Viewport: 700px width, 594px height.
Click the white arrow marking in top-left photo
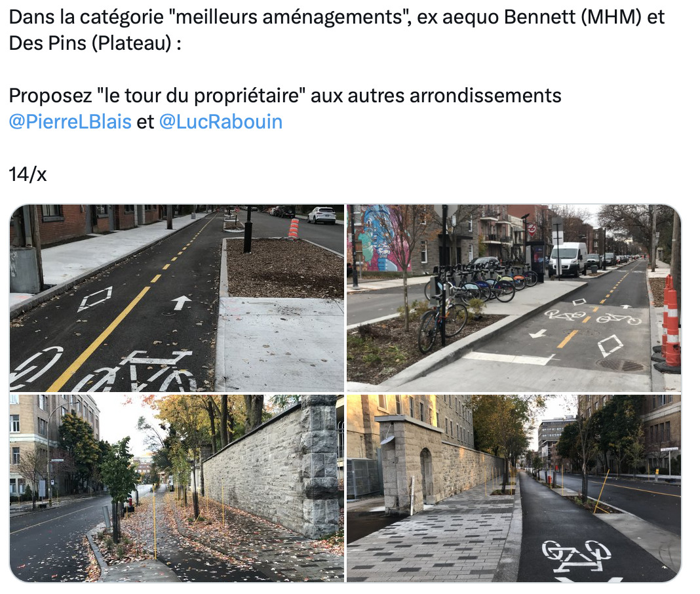182,302
